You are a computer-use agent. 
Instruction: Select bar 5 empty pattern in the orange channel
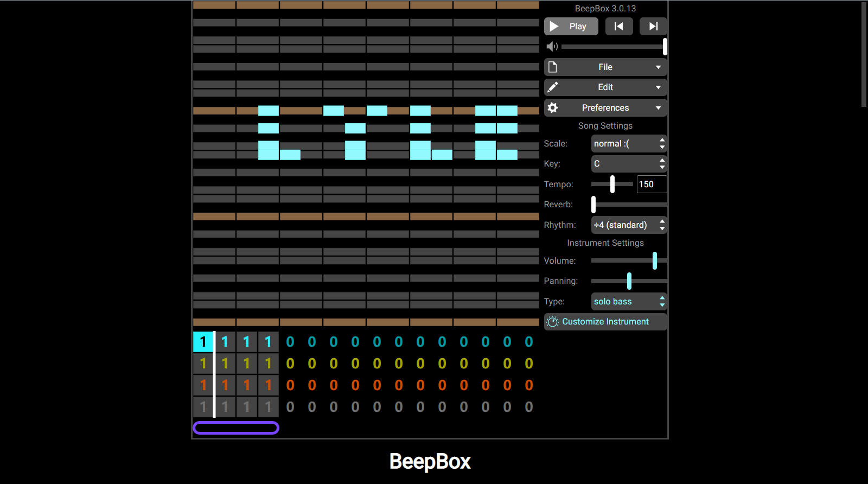(x=290, y=385)
